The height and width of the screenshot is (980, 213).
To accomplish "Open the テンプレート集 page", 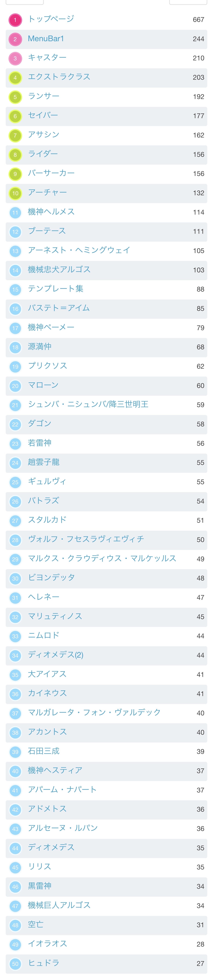I will coord(56,289).
